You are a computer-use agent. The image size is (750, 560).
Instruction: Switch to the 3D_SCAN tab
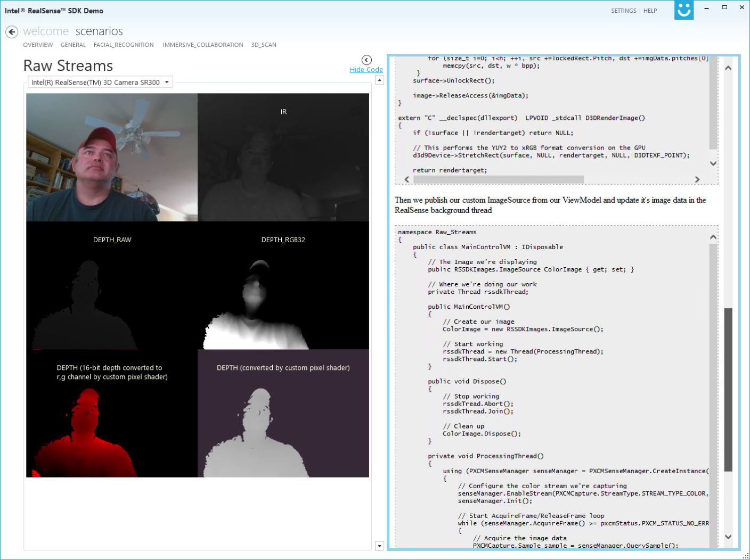tap(264, 45)
